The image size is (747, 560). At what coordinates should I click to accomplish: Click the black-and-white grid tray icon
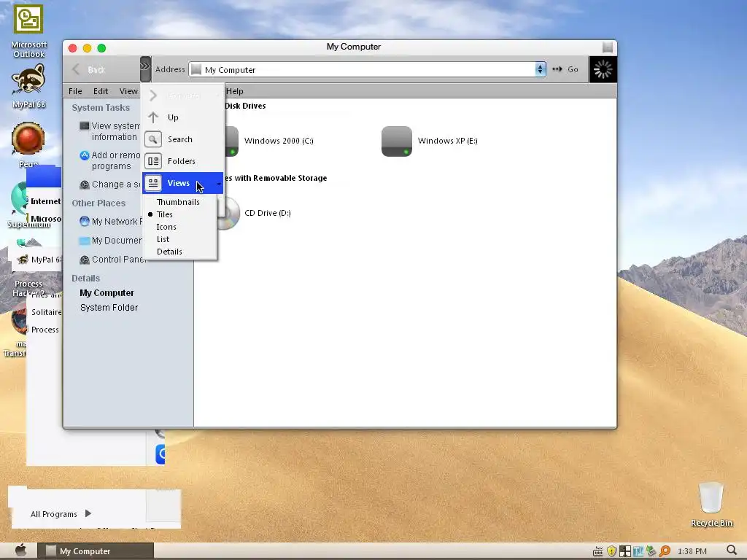[624, 551]
